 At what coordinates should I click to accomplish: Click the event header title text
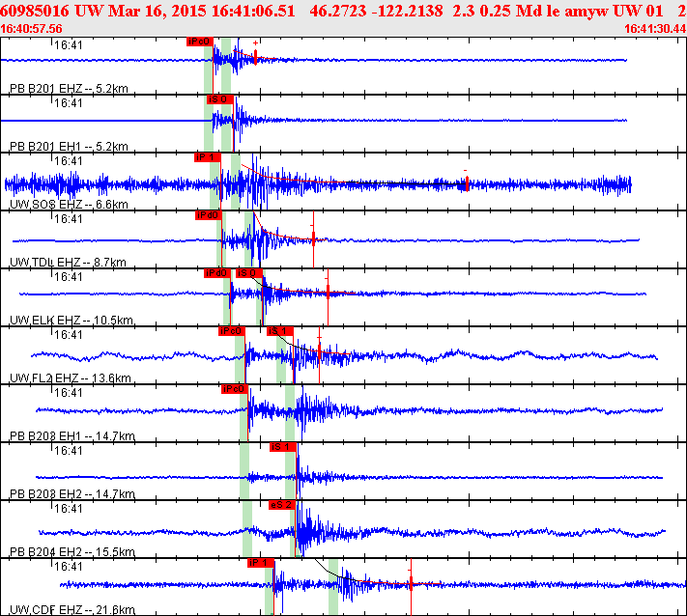click(x=344, y=11)
